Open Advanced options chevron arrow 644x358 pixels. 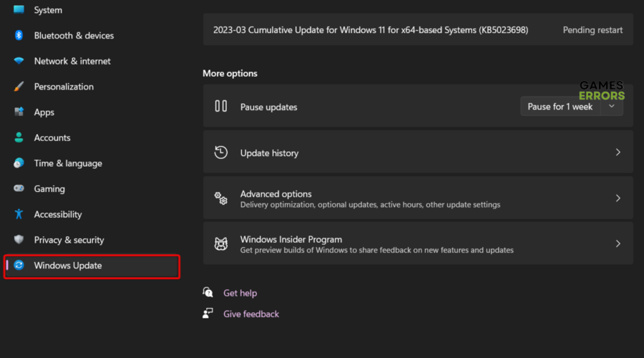(618, 198)
